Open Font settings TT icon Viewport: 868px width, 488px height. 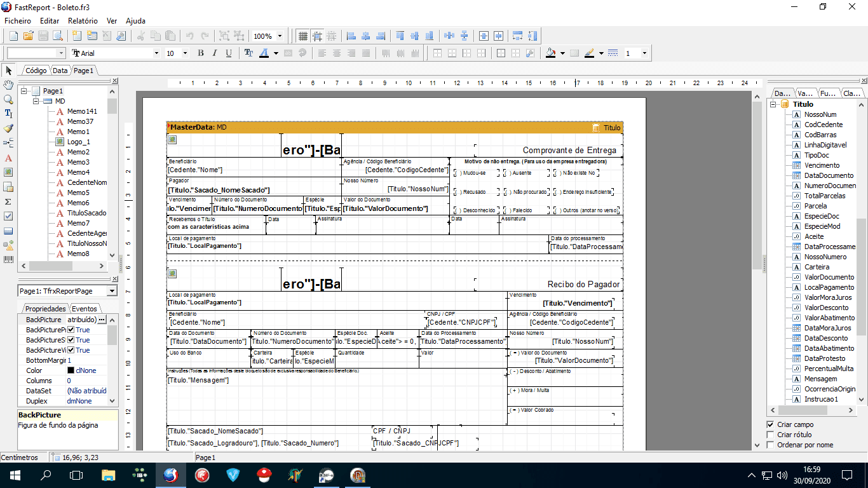[248, 53]
